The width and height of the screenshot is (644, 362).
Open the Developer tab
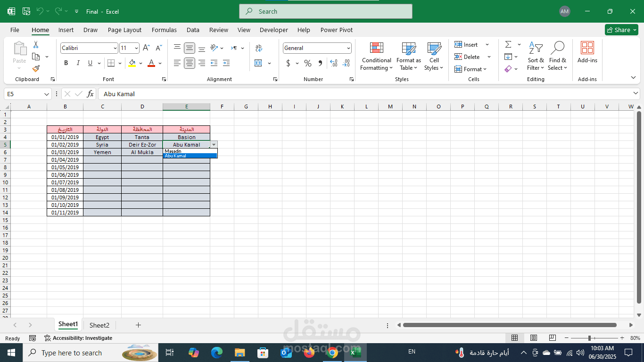tap(274, 30)
